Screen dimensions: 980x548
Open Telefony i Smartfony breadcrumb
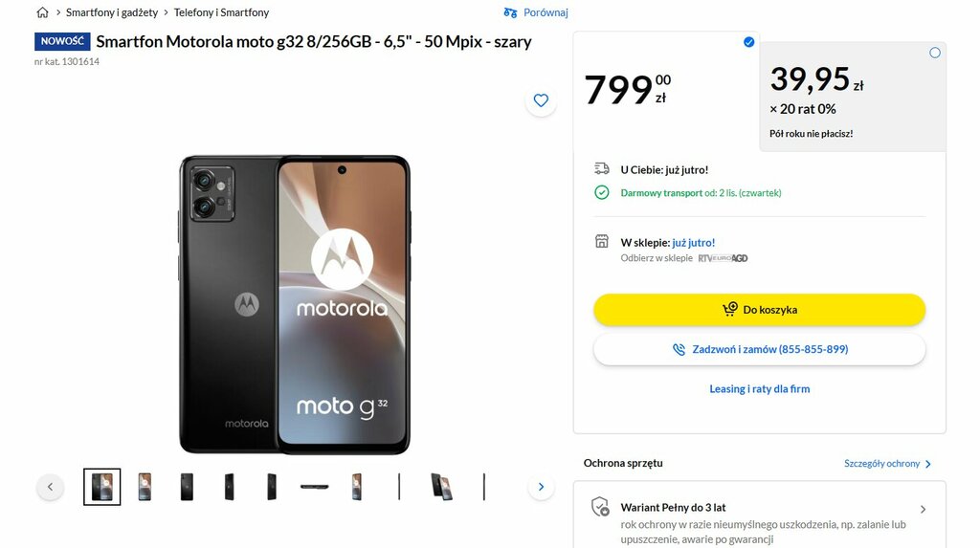pos(221,12)
